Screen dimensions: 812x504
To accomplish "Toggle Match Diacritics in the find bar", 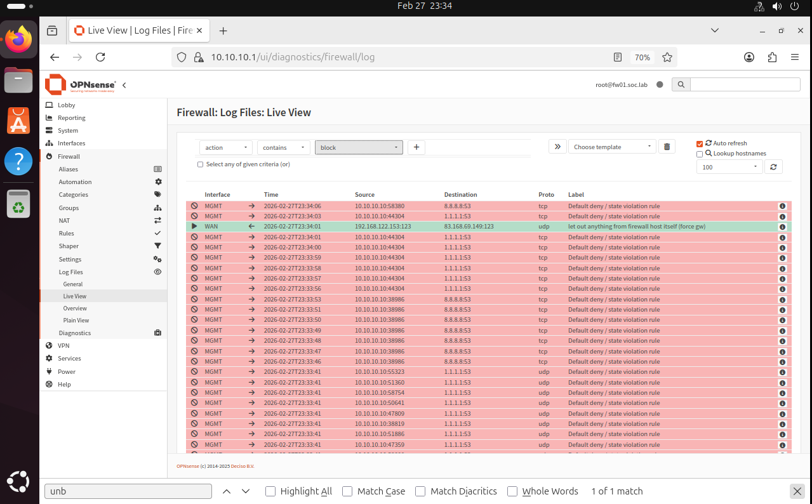I will click(x=420, y=491).
